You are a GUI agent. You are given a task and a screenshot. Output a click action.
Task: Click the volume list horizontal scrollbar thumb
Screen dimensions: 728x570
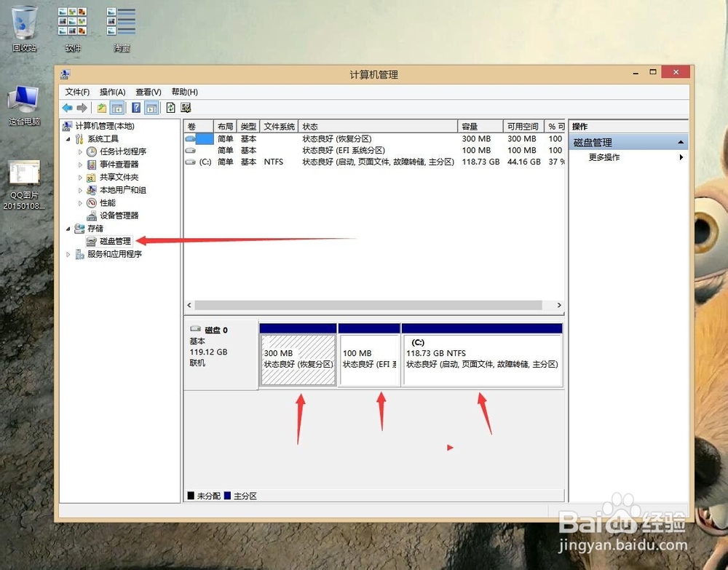[368, 305]
